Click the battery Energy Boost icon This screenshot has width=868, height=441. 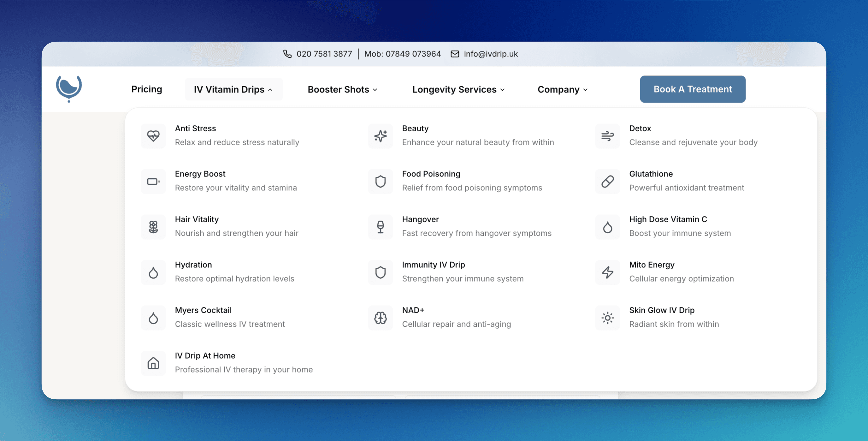pyautogui.click(x=153, y=182)
